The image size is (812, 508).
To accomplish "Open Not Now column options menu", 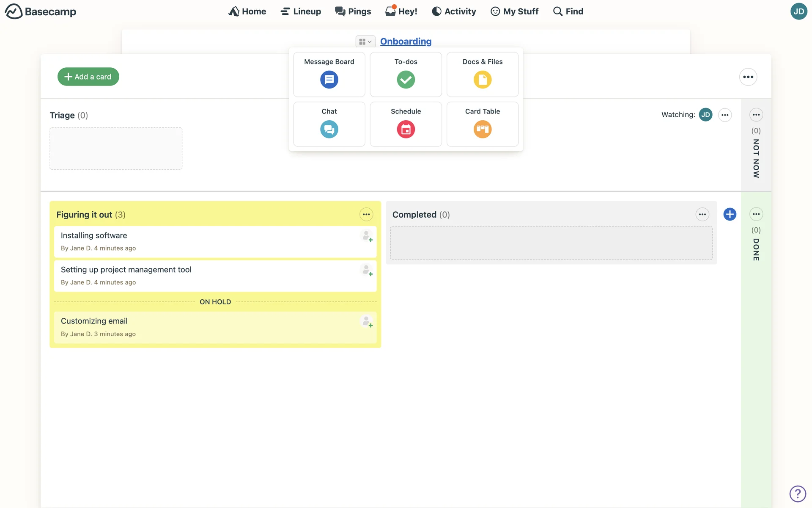I will [x=756, y=115].
